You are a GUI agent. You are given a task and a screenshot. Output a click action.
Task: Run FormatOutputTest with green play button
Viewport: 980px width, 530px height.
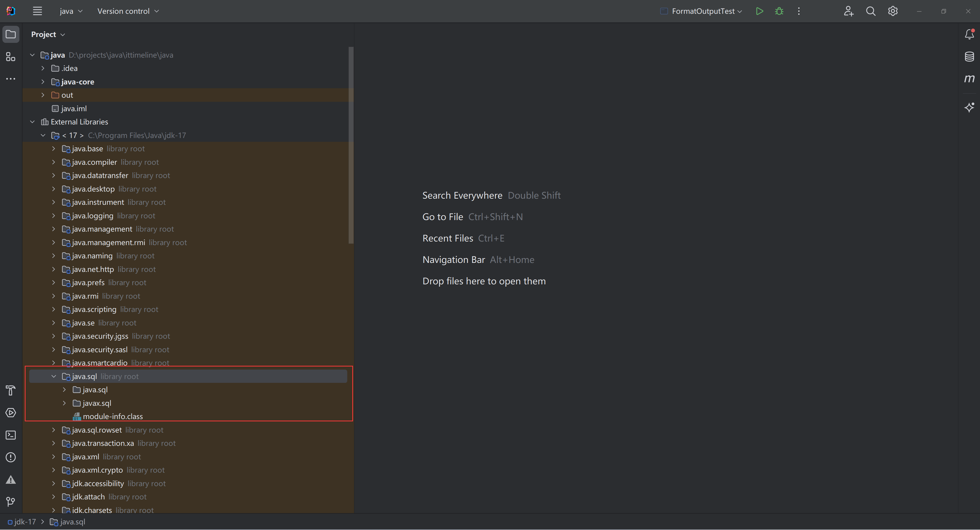pos(759,11)
